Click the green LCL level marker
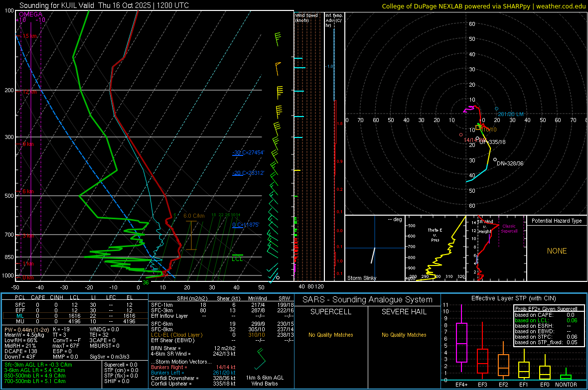This screenshot has width=588, height=390. pos(237,255)
